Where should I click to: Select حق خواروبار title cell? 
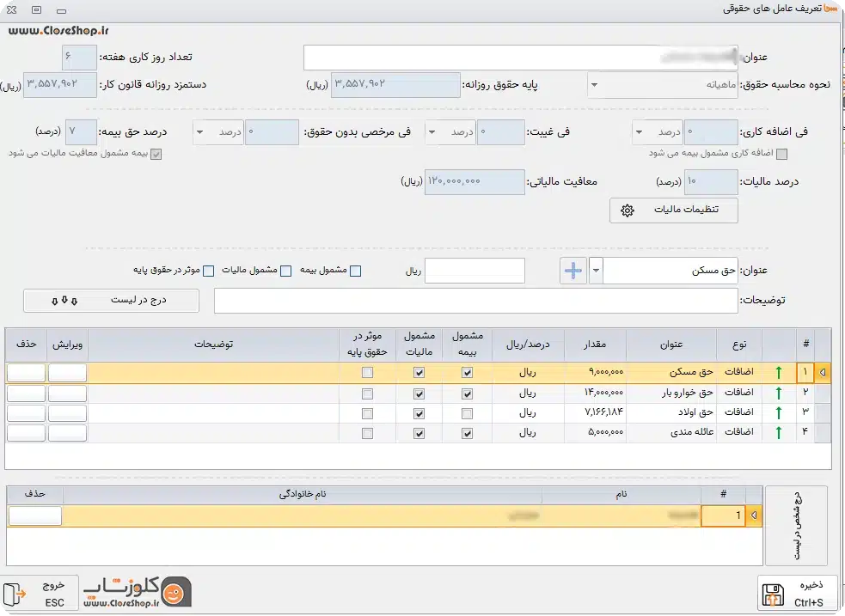[671, 393]
